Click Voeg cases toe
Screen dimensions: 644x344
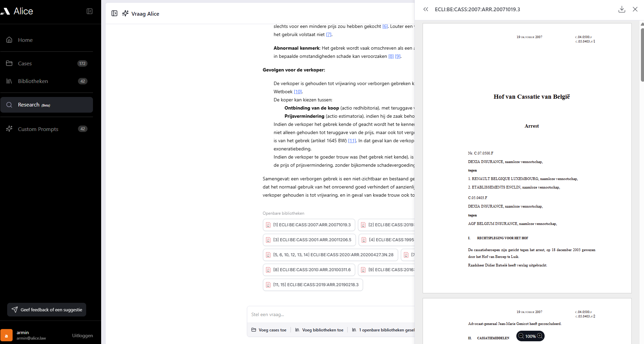point(269,330)
